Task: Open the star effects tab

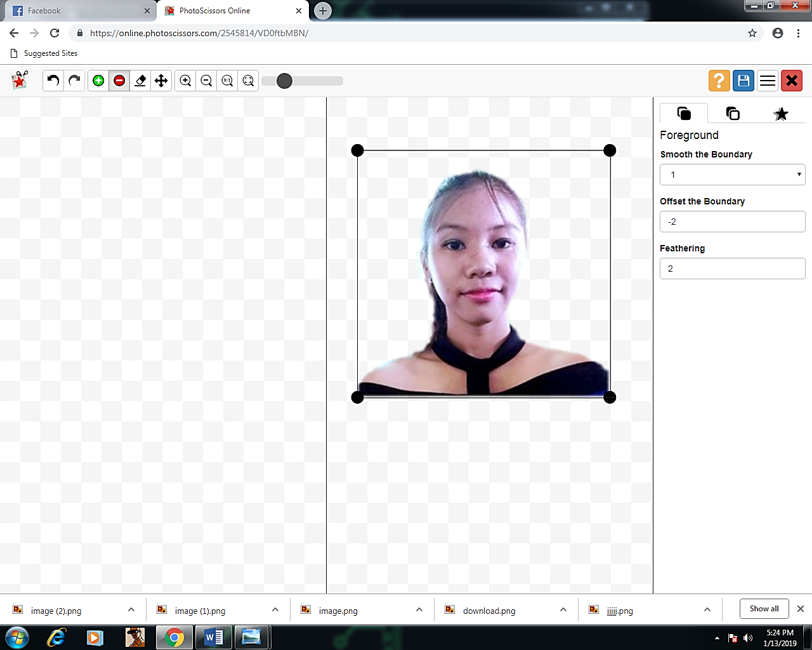Action: pos(781,114)
